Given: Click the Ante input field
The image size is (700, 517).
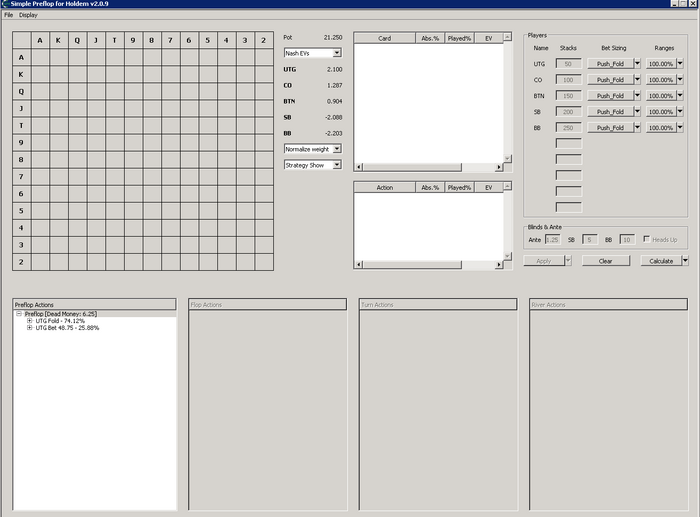Looking at the screenshot, I should (x=553, y=239).
